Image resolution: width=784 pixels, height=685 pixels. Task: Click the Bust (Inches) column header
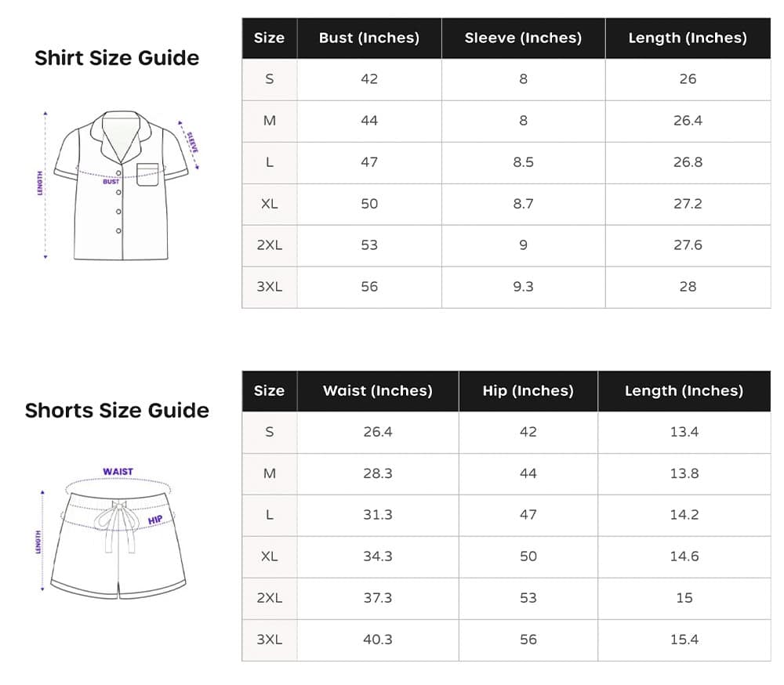pyautogui.click(x=369, y=38)
